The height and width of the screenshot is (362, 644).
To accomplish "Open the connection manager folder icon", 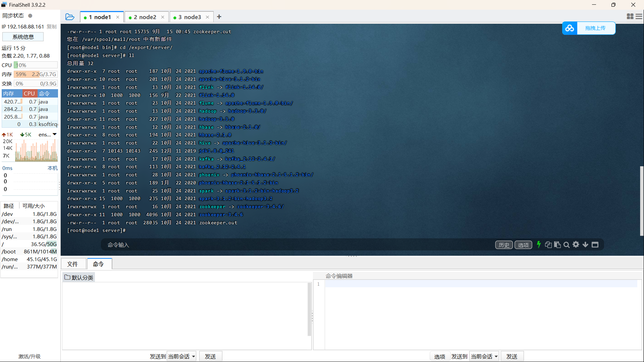I will pyautogui.click(x=70, y=17).
